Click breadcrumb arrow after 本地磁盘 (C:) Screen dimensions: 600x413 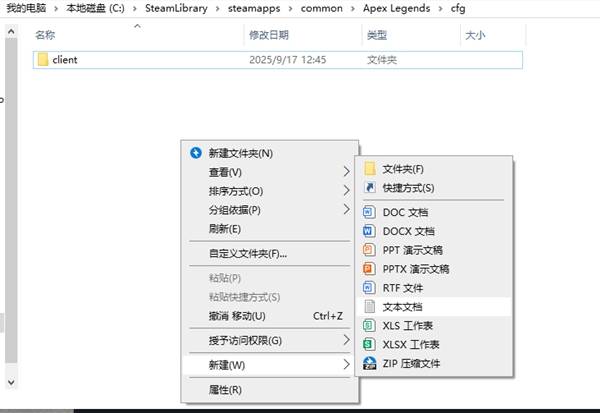(135, 9)
